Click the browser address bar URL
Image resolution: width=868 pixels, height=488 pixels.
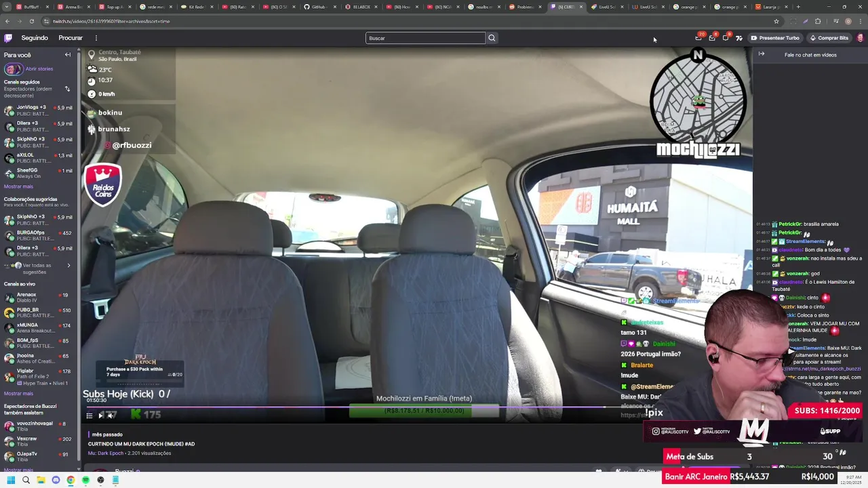coord(111,21)
